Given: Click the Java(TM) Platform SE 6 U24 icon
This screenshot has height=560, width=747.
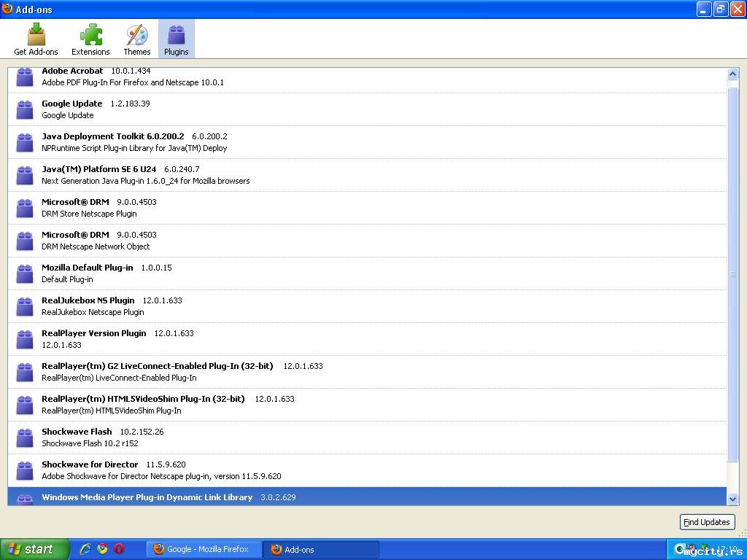Looking at the screenshot, I should tap(25, 175).
